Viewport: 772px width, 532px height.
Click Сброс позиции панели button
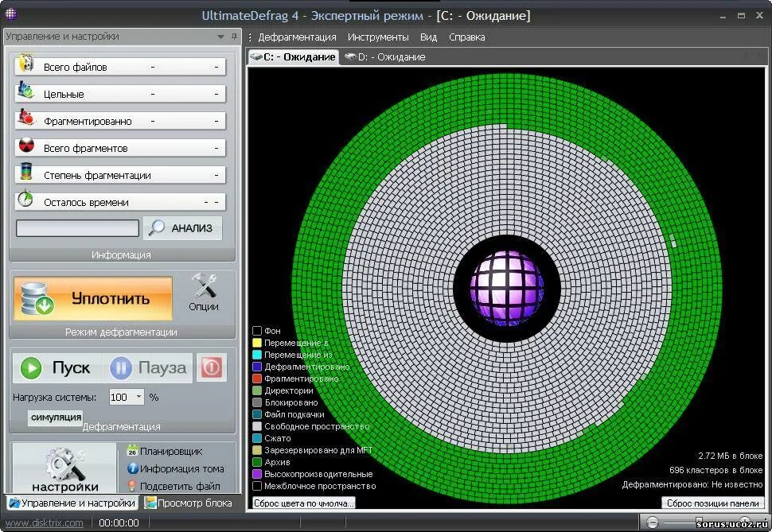pyautogui.click(x=712, y=503)
